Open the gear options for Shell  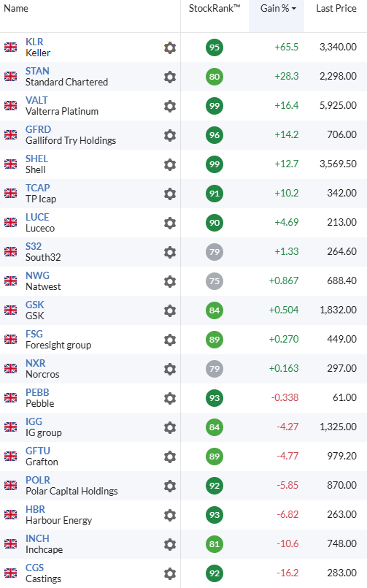(x=170, y=164)
